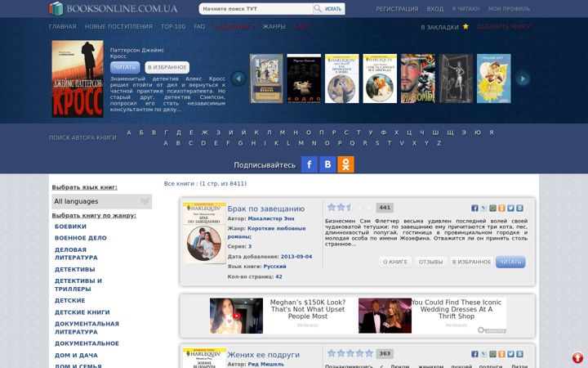Viewport: 588px width, 368px height.
Task: Open the All languages dropdown
Action: (x=101, y=201)
